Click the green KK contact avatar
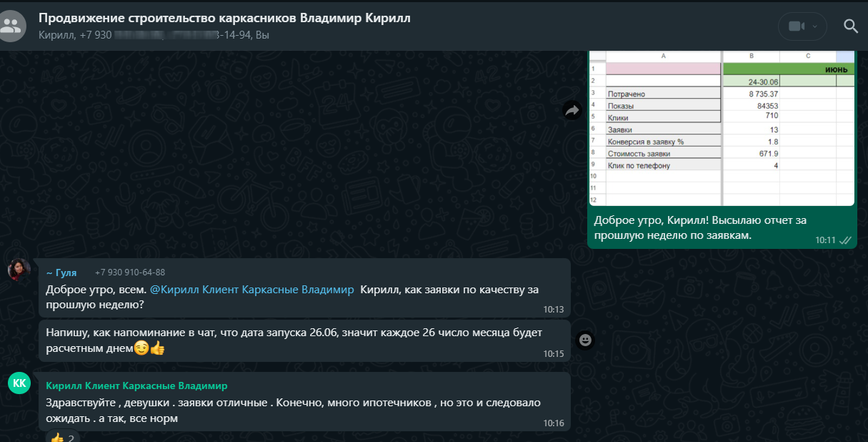Screen dimensions: 868x442 [x=19, y=383]
